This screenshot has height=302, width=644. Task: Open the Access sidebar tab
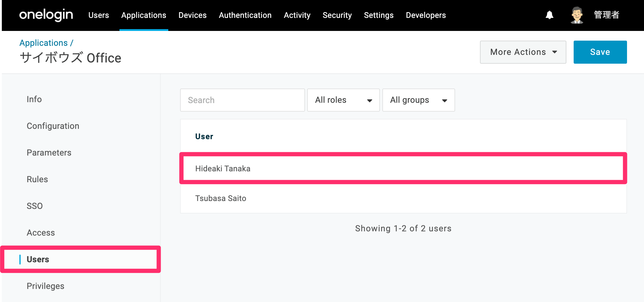(41, 233)
